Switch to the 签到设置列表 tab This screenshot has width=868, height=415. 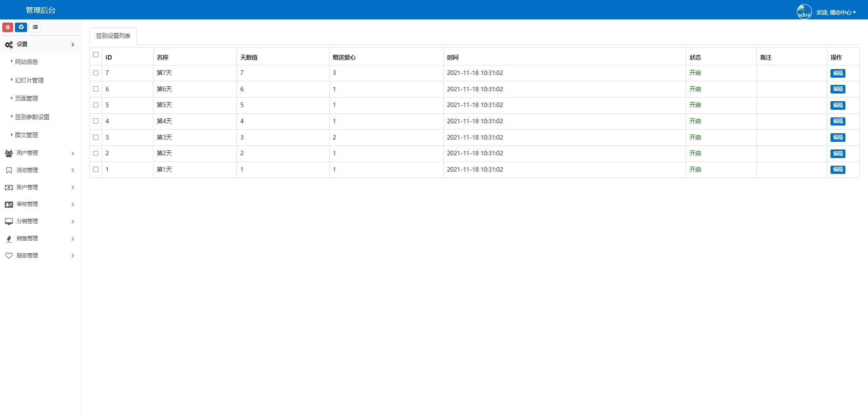(x=113, y=36)
